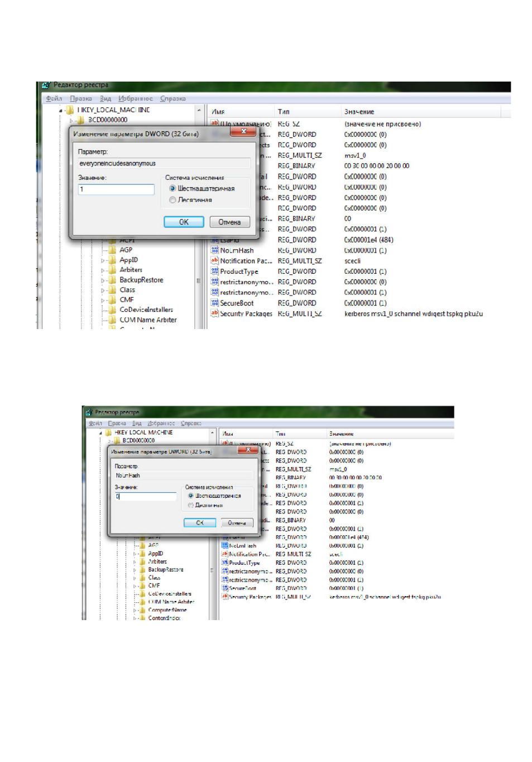532x762 pixels.
Task: Click Security Packages icon in lower screenshot
Action: pos(225,597)
